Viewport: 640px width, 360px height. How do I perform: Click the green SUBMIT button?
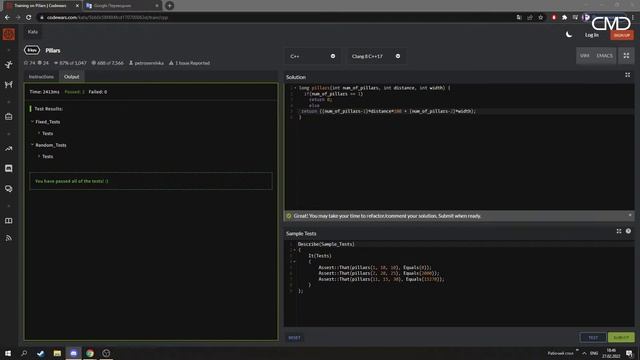click(621, 338)
